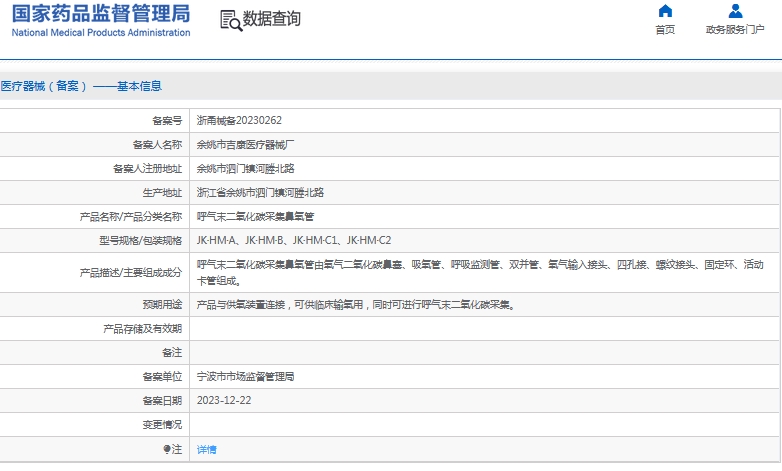The width and height of the screenshot is (782, 471).
Task: Click the 产品描述/主要组成成分 label
Action: pyautogui.click(x=131, y=272)
